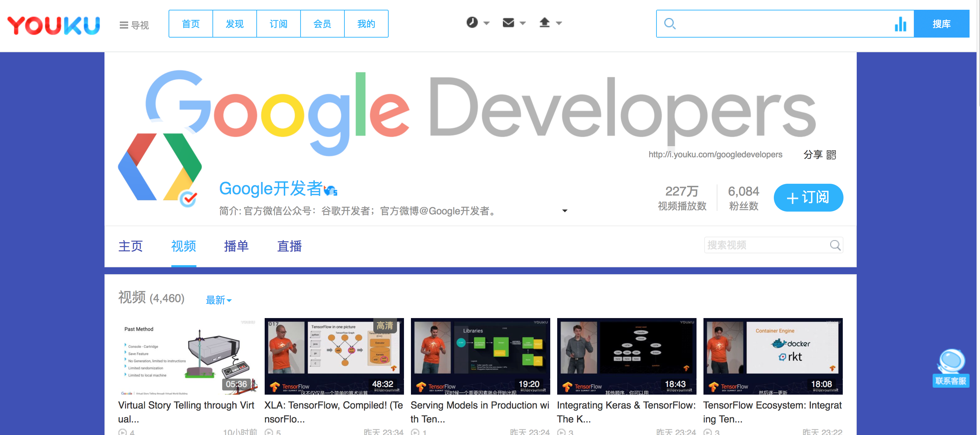This screenshot has width=980, height=435.
Task: Click the YOUKU logo
Action: coord(54,25)
